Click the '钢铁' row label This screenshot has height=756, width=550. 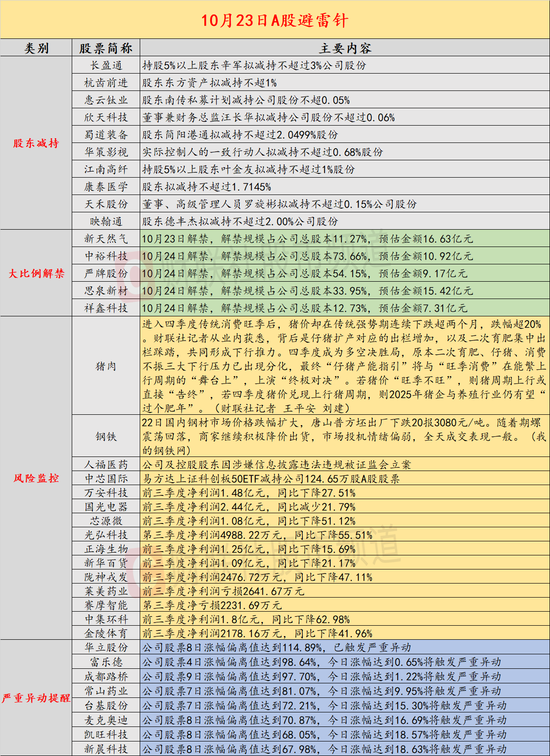(106, 436)
